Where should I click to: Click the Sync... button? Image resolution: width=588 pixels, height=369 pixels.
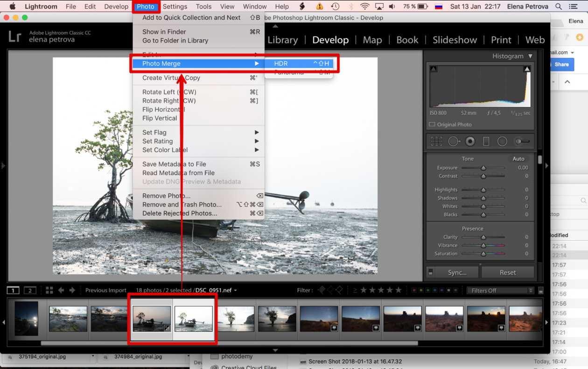[x=457, y=272]
